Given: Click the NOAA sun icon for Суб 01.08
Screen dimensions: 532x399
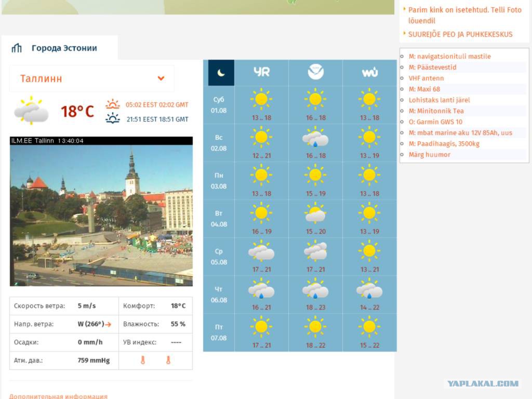Looking at the screenshot, I should coord(315,99).
